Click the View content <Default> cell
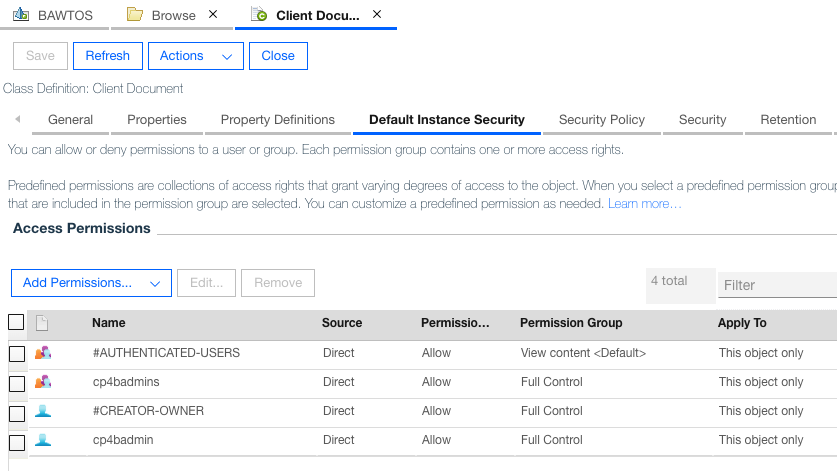Image resolution: width=837 pixels, height=471 pixels. tap(583, 353)
